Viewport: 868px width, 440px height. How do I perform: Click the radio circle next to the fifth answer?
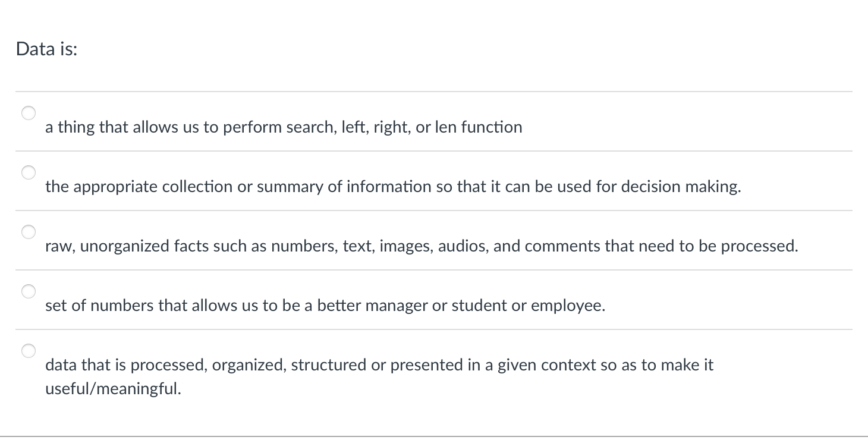28,351
